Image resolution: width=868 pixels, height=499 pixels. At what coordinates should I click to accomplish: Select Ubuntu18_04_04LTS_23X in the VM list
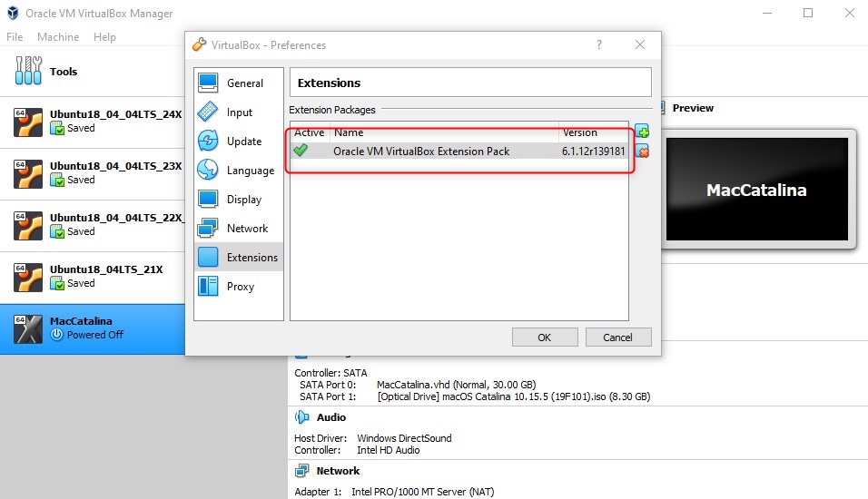(93, 174)
